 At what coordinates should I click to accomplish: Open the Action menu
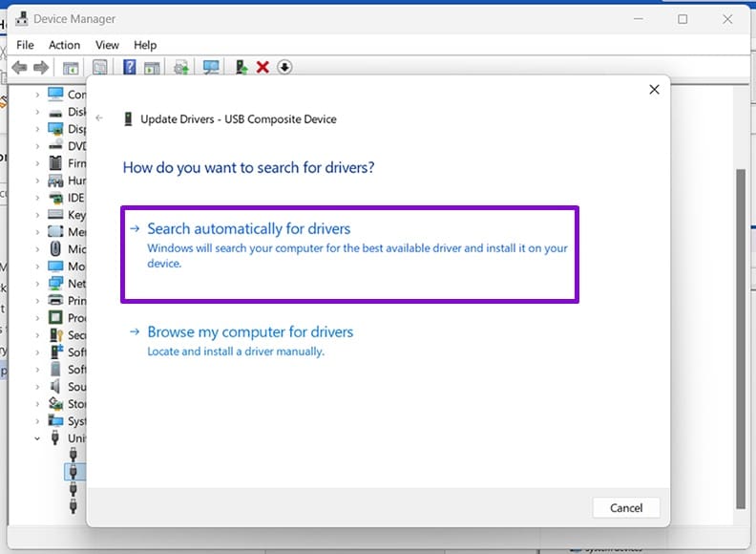(64, 45)
